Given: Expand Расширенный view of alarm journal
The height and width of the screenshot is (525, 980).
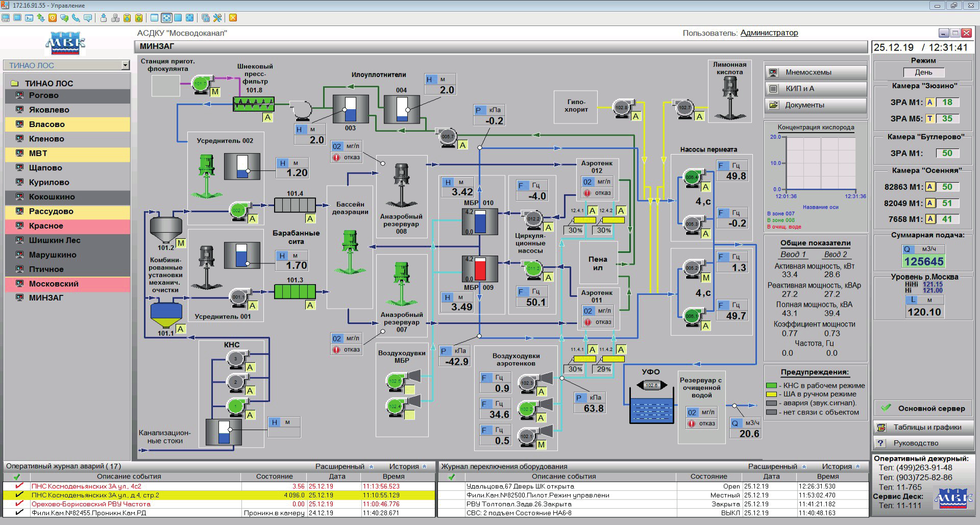Looking at the screenshot, I should pyautogui.click(x=345, y=466).
